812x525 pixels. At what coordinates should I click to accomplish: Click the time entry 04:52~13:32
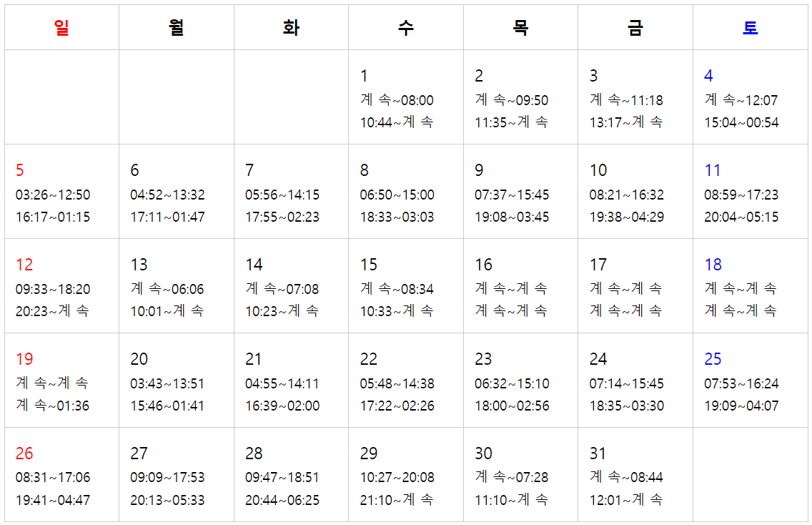pyautogui.click(x=167, y=195)
